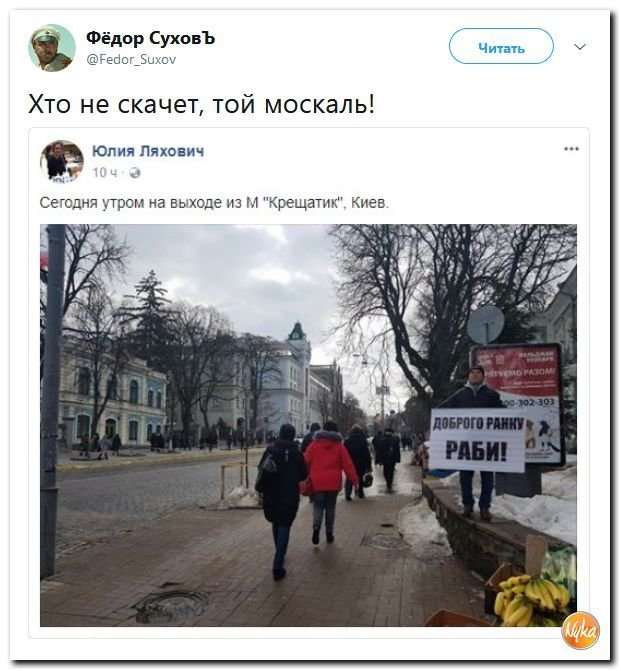Image resolution: width=621 pixels, height=671 pixels.
Task: Open the Фёдор СуховЪ display name link
Action: (x=150, y=38)
